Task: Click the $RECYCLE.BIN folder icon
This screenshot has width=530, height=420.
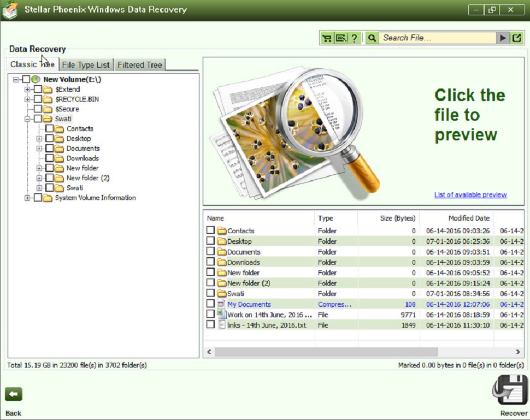Action: (48, 99)
